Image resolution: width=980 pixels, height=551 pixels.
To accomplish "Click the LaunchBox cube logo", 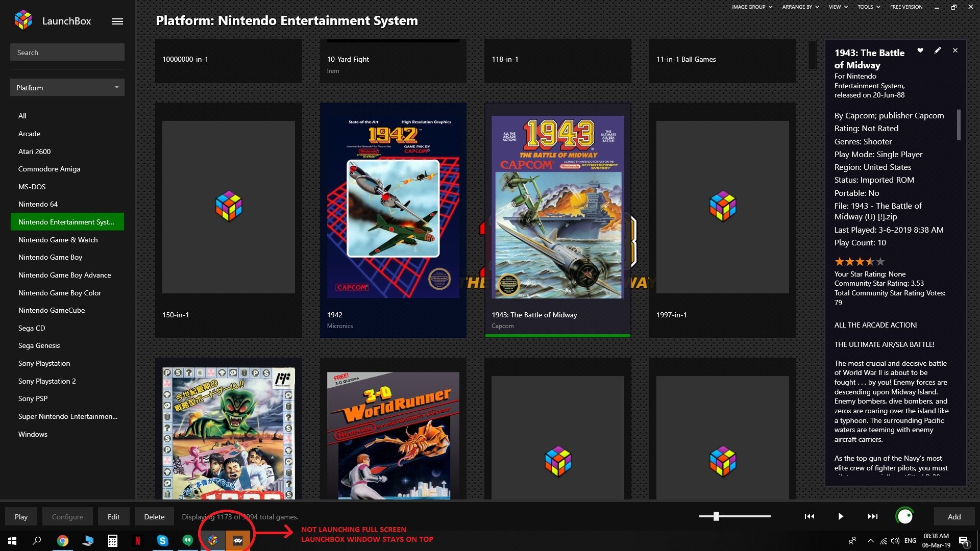I will (x=23, y=20).
